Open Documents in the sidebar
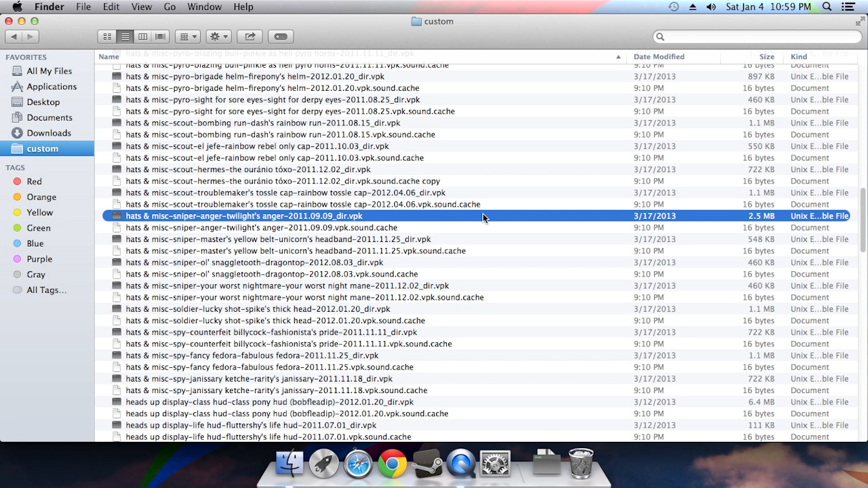 pos(49,118)
